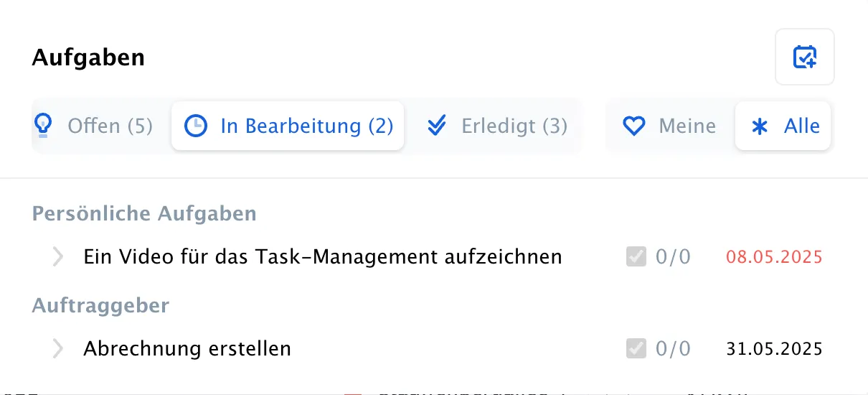Screen dimensions: 868x395
Task: Toggle checkbox of Abrechnung erstellen task
Action: pos(636,348)
